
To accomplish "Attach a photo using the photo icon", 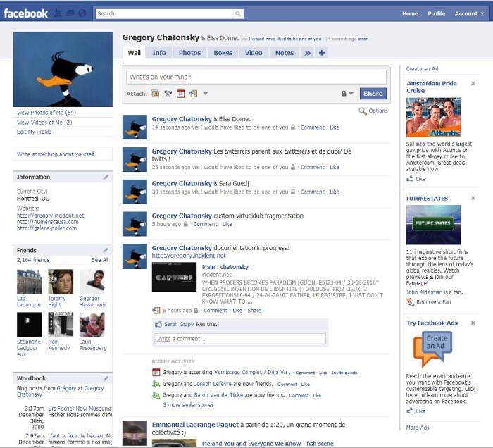I will 155,94.
